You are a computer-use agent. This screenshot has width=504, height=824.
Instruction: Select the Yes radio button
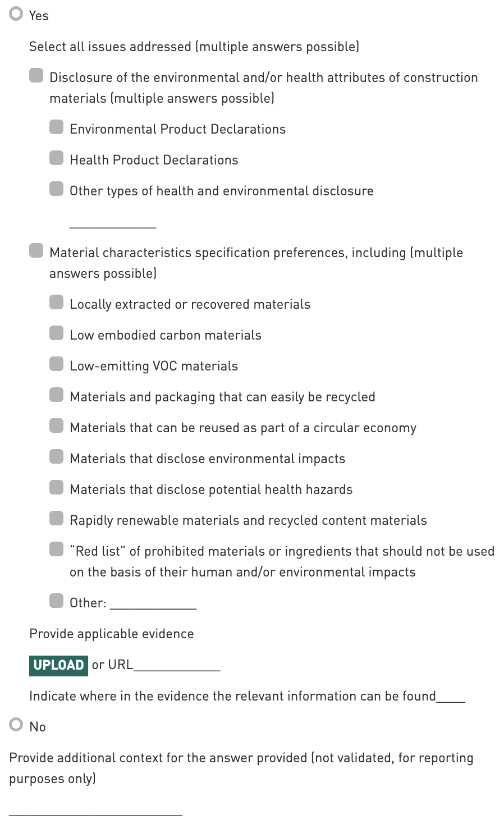click(16, 14)
